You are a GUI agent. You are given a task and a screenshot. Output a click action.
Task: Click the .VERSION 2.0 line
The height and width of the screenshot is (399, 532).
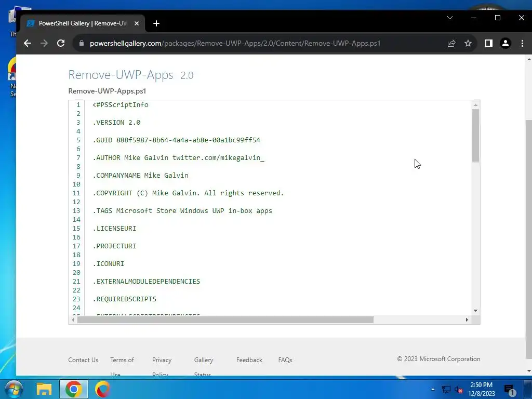116,123
